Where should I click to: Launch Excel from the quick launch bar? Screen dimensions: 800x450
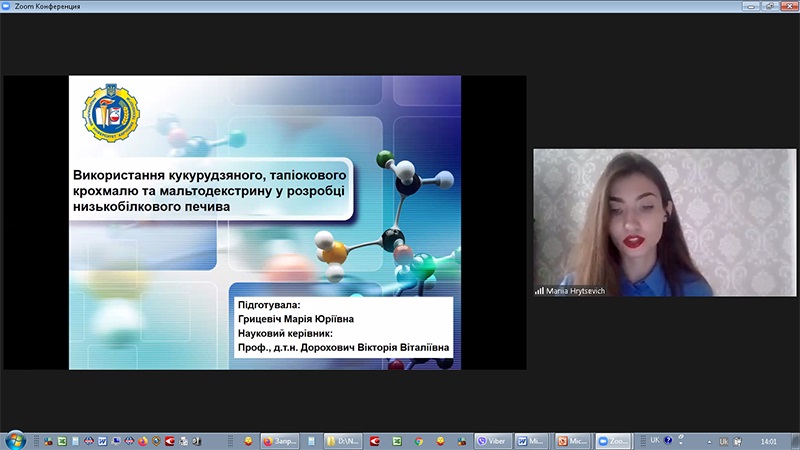tap(61, 441)
